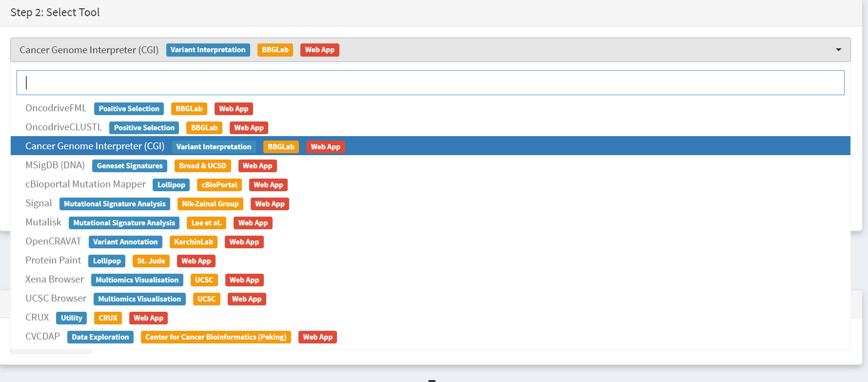Click BBGLab badge on OncodriveFML row
Viewport: 868px width, 382px height.
coord(189,109)
